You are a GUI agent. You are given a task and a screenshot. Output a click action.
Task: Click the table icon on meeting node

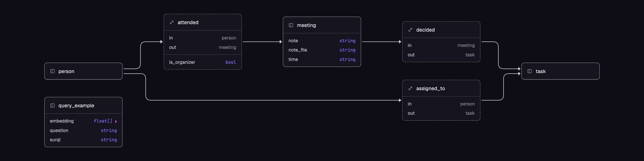point(291,25)
